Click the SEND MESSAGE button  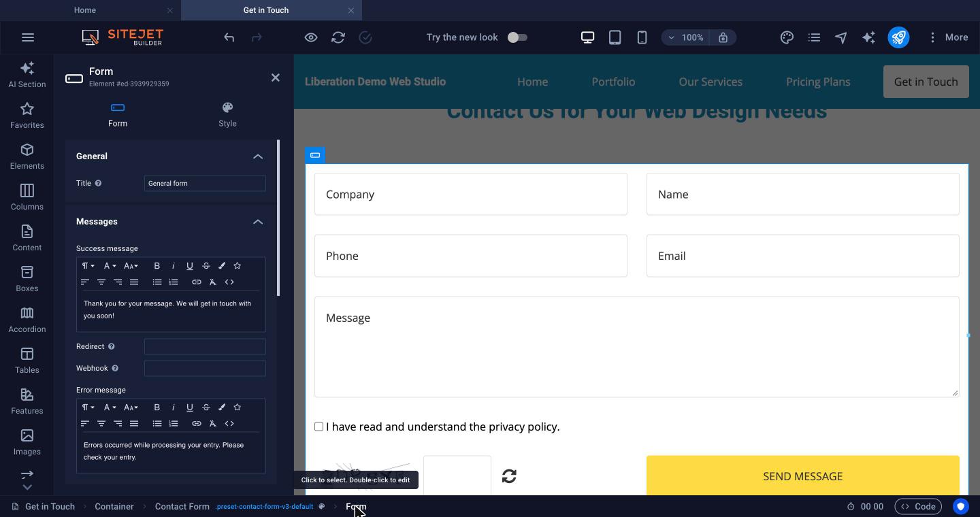803,476
